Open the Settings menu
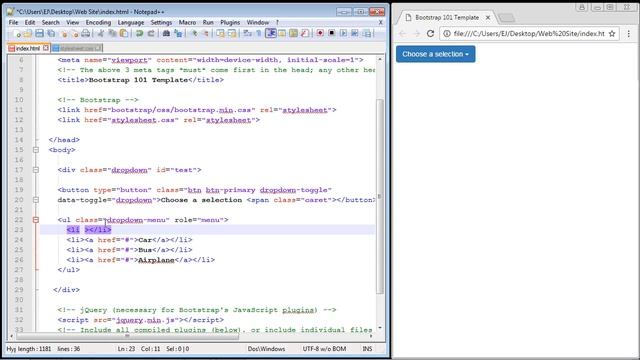 (161, 22)
